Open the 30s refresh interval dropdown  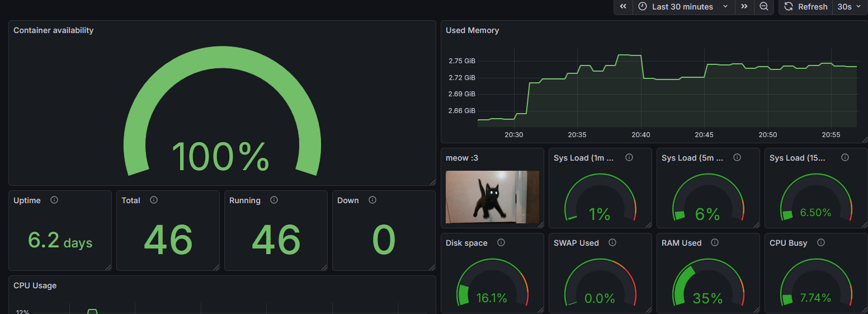[850, 7]
